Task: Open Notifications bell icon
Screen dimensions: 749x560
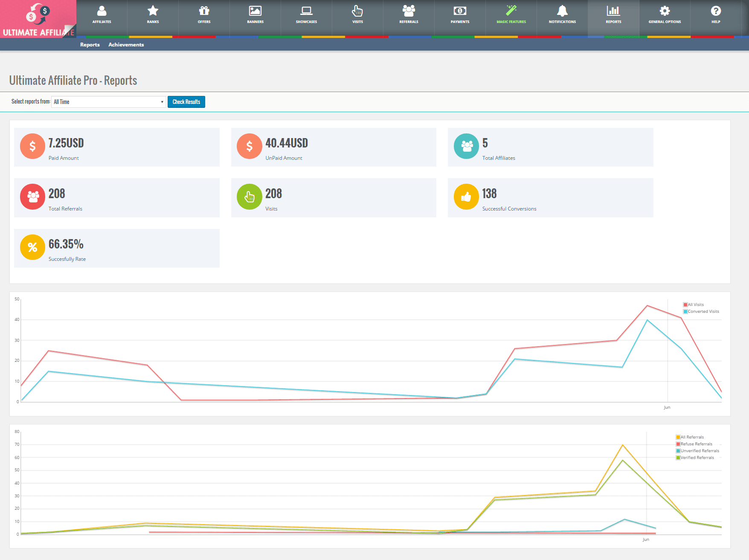Action: [x=562, y=11]
